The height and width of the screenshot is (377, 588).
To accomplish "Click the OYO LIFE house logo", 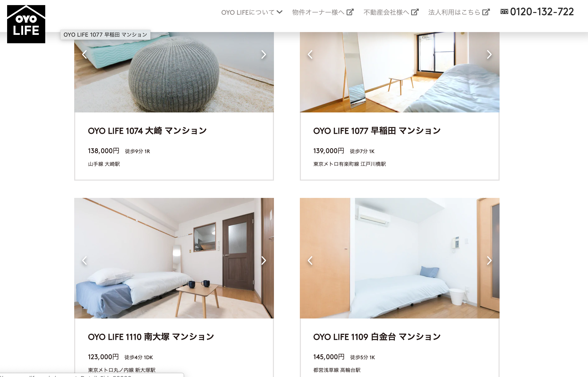I will pos(26,24).
